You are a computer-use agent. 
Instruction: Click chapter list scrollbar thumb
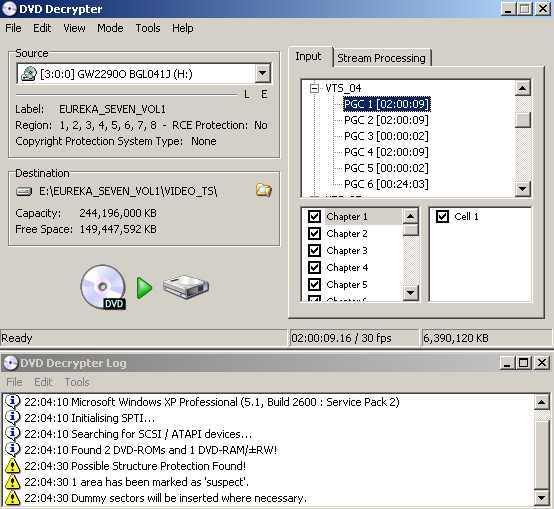coord(410,230)
